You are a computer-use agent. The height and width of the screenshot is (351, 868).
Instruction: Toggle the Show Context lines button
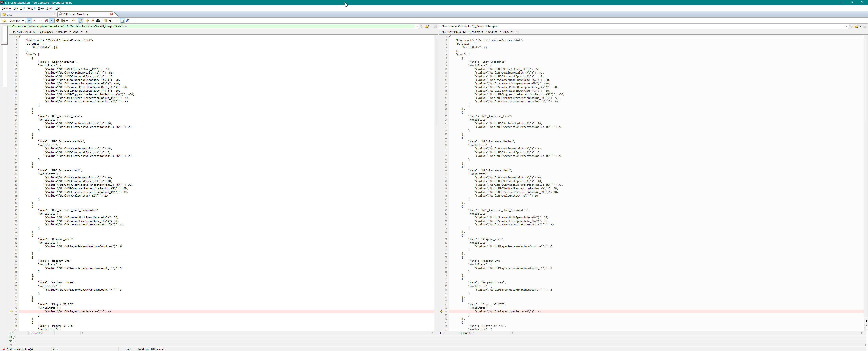[46, 21]
